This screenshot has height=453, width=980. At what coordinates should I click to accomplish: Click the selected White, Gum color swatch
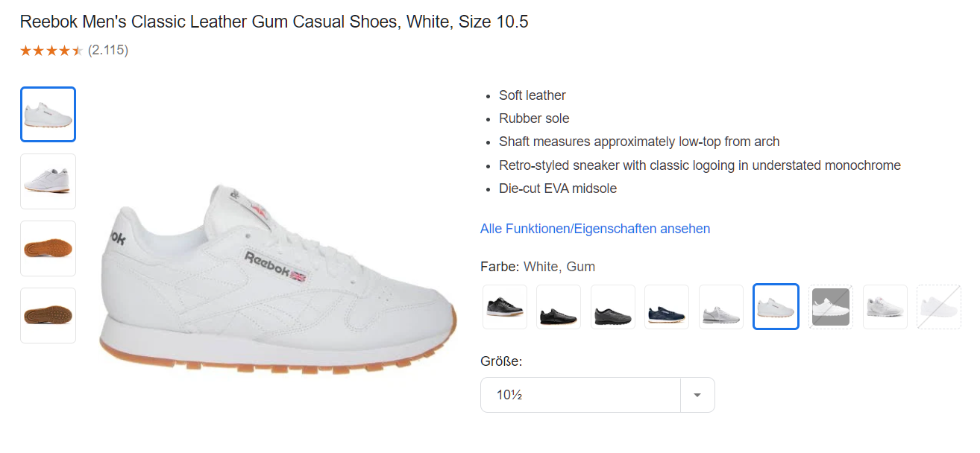point(776,306)
